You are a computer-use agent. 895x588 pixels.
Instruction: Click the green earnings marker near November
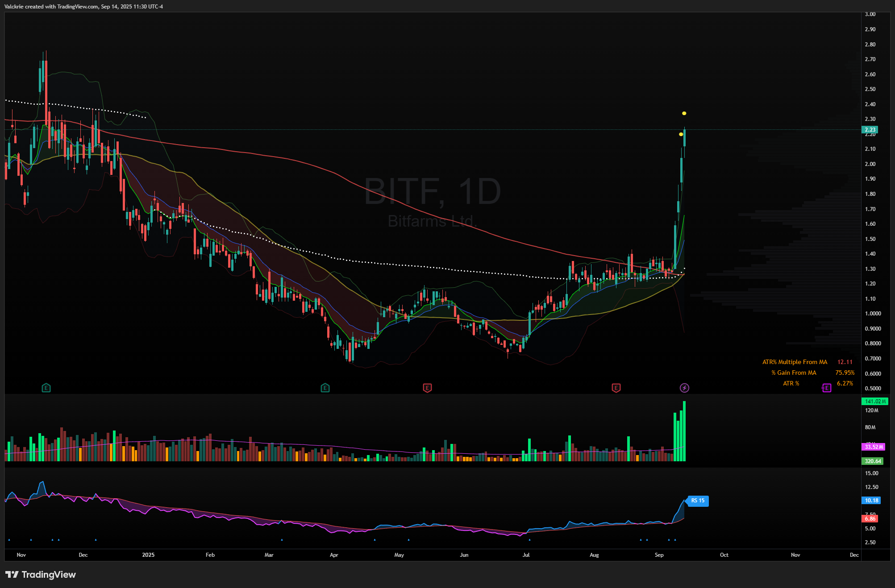pyautogui.click(x=46, y=388)
